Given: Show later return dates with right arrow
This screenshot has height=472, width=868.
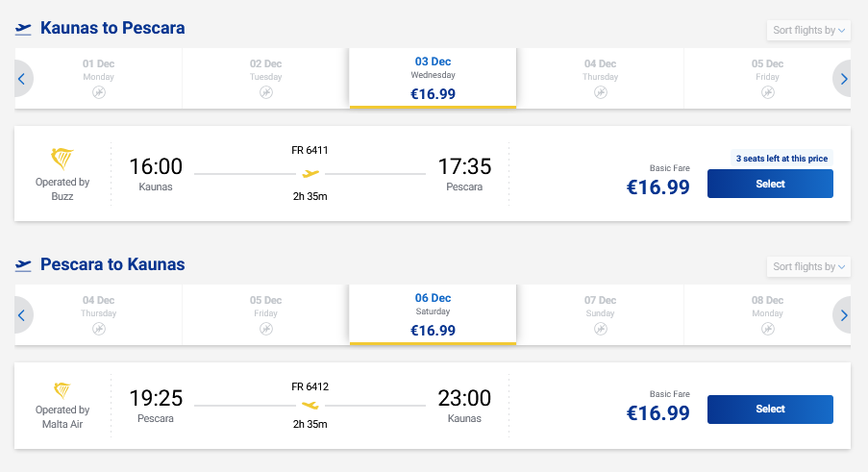Looking at the screenshot, I should click(843, 314).
